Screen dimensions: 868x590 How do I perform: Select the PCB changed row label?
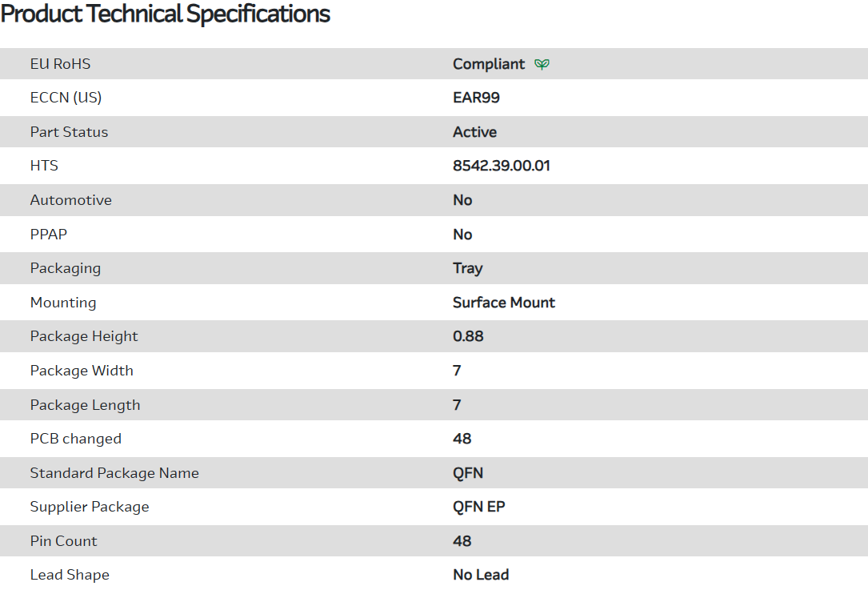click(75, 439)
